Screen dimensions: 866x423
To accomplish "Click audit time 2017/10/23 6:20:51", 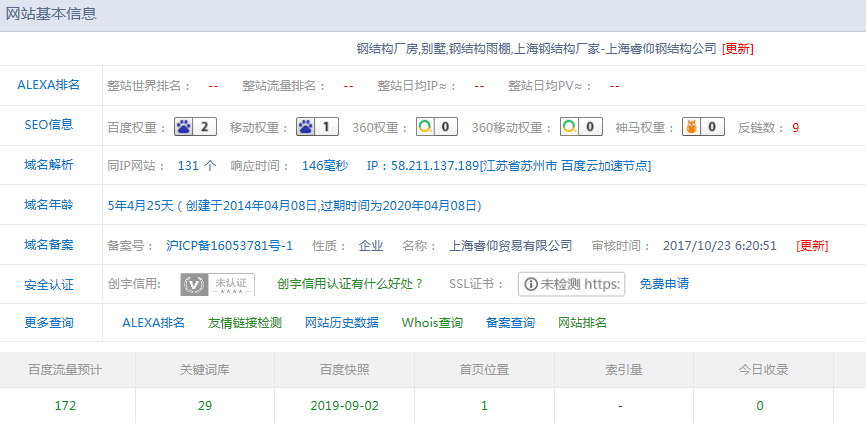I will [720, 246].
